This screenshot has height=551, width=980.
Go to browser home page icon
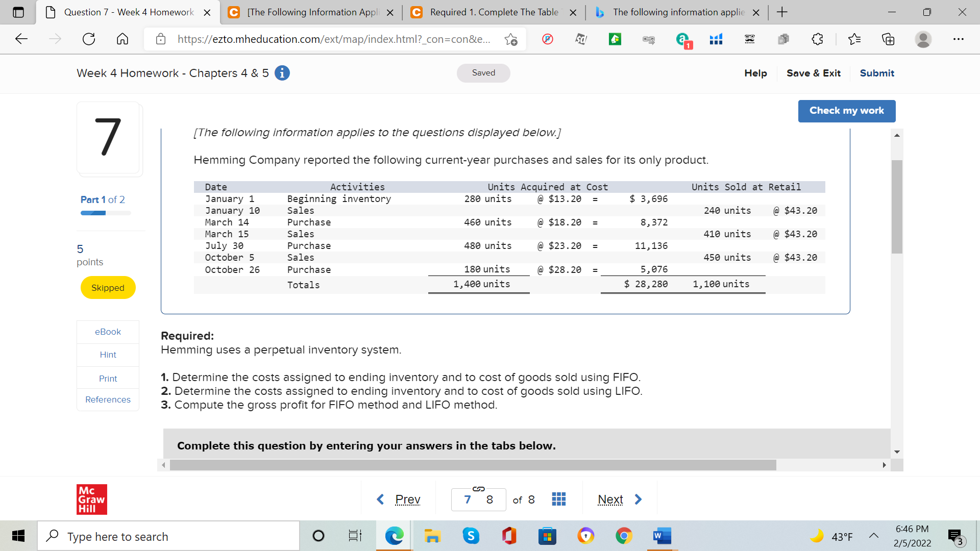pyautogui.click(x=122, y=39)
